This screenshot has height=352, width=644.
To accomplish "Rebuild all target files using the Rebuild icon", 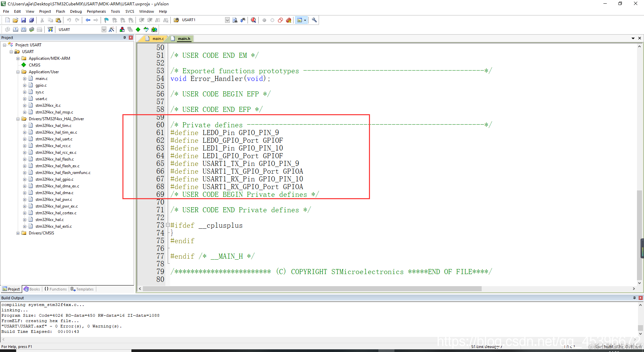I will [x=23, y=30].
